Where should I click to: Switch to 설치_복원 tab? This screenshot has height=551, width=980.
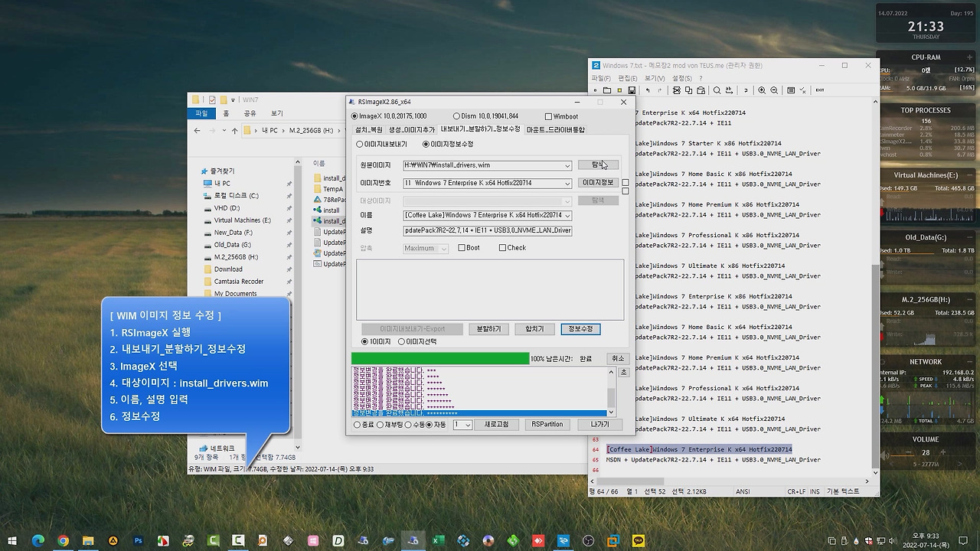pos(368,129)
